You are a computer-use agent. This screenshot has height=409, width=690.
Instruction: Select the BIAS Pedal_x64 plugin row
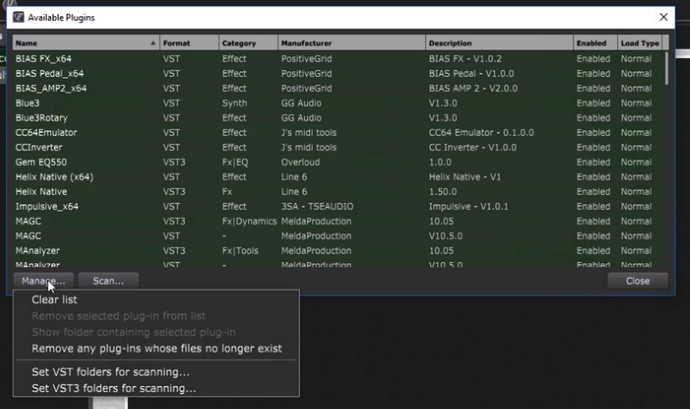(x=338, y=74)
